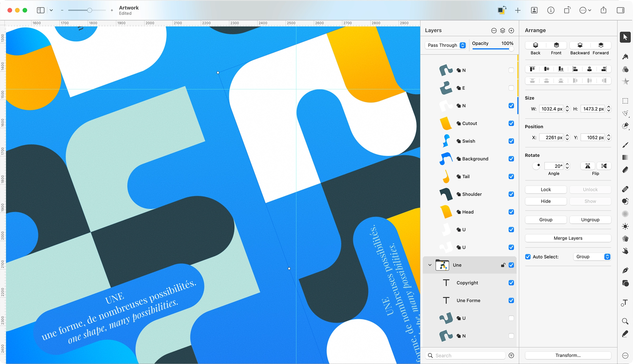The width and height of the screenshot is (633, 364).
Task: Click the Bring to Front arrange icon
Action: 556,45
